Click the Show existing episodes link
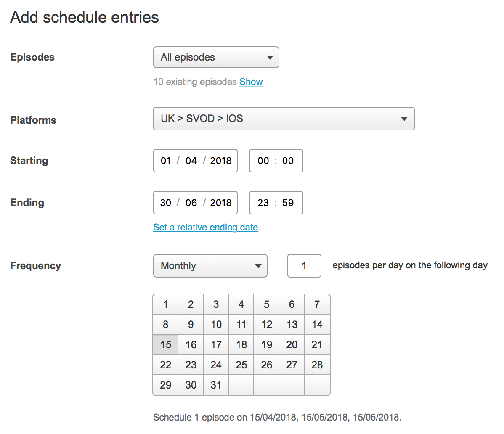 coord(251,82)
